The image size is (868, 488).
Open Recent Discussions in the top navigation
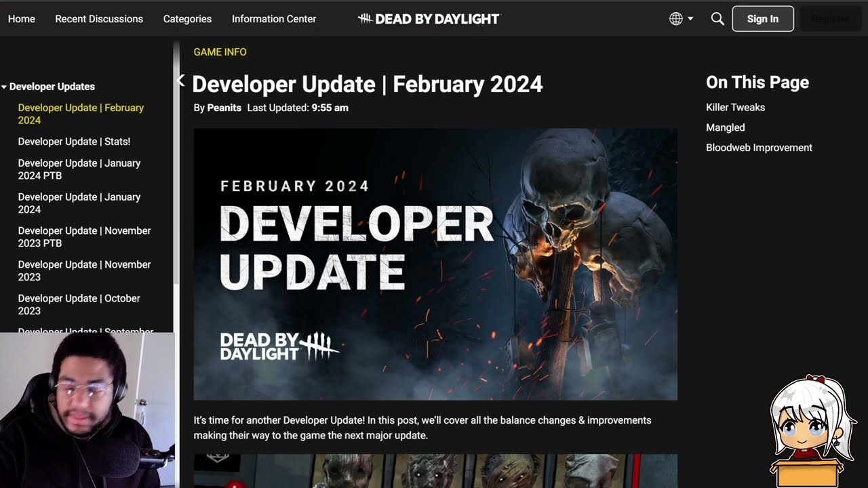(99, 19)
